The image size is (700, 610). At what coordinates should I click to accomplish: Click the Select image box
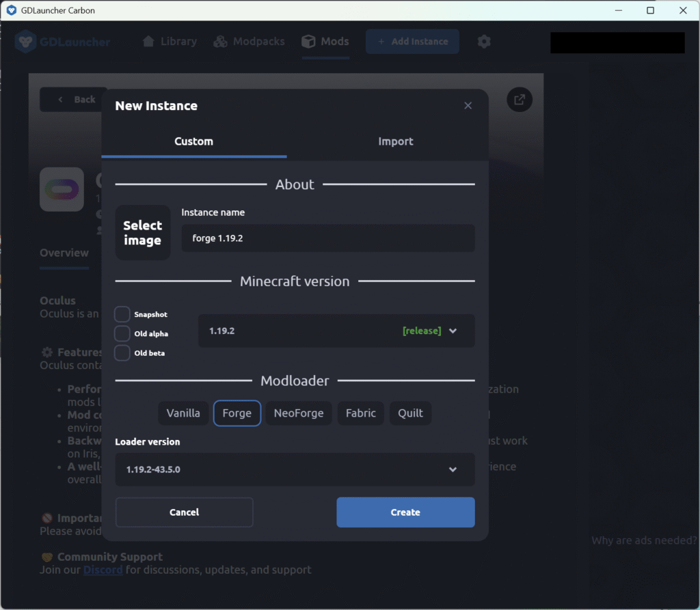(x=143, y=233)
